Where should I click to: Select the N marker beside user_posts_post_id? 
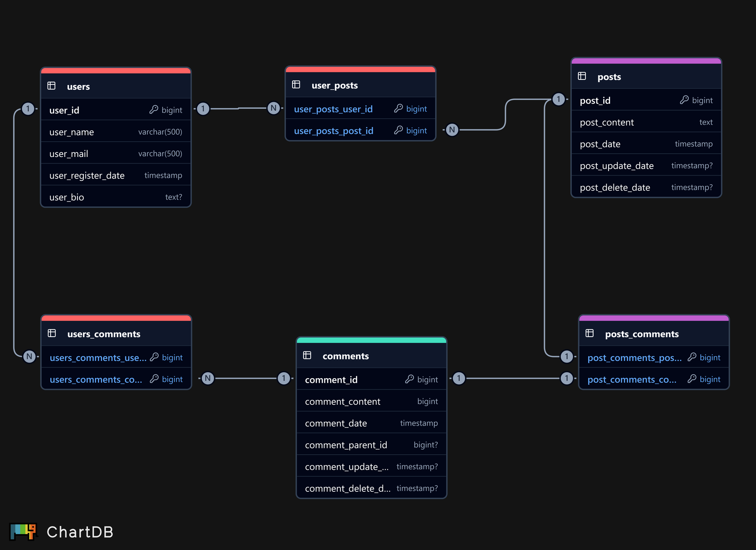[x=452, y=130]
